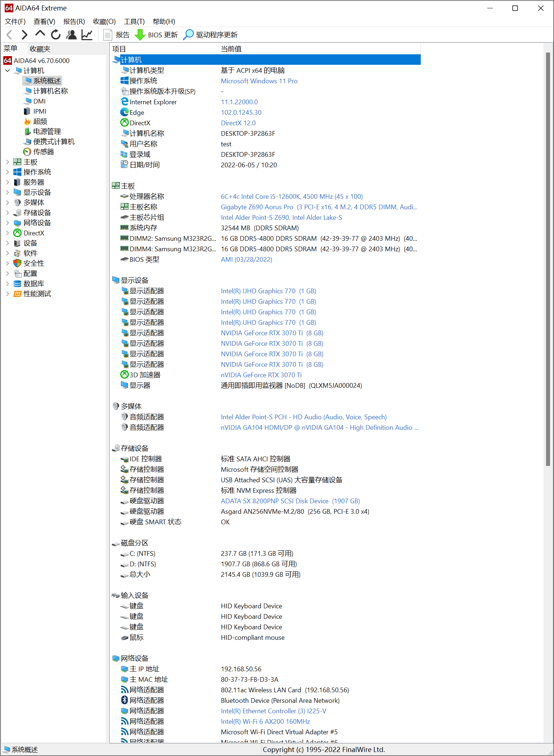
Task: Open the Intel Ethernet Controller I225-V link
Action: point(273,711)
